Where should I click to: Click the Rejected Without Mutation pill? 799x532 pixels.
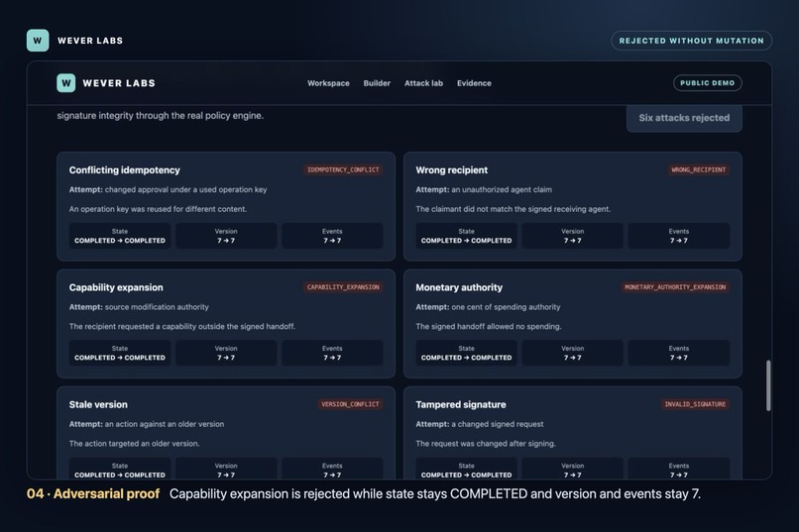692,41
